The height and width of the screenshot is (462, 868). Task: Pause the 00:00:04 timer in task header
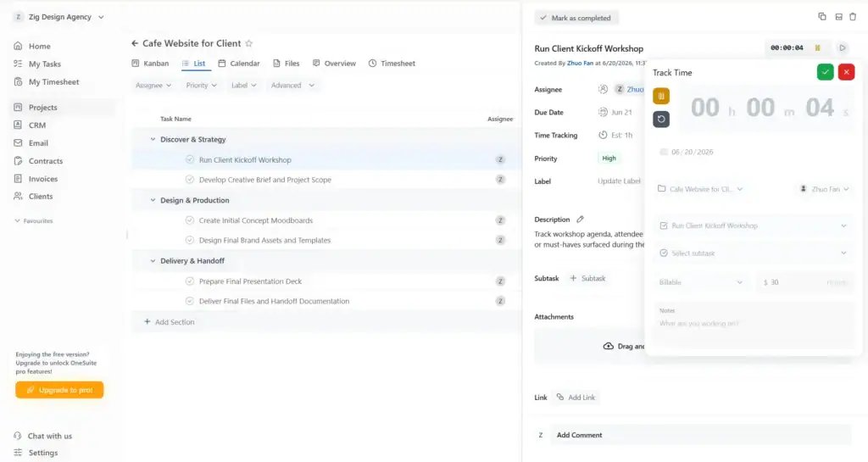point(817,48)
